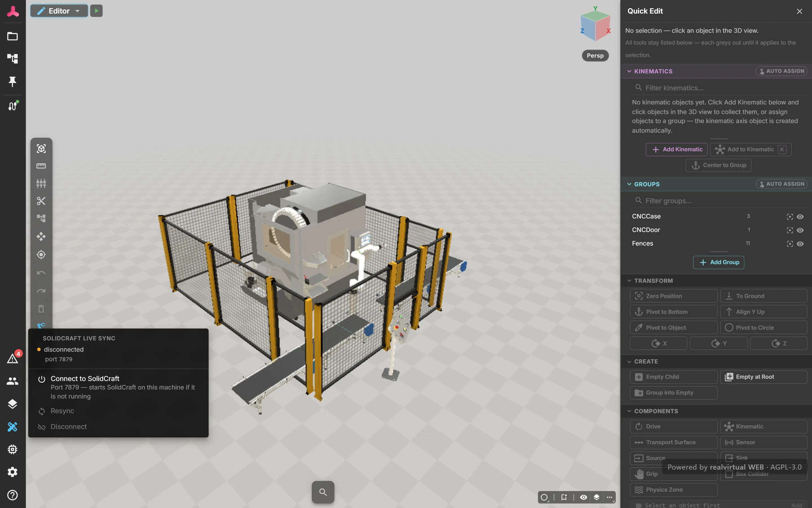Click Empty at Root button
812x508 pixels.
click(763, 377)
